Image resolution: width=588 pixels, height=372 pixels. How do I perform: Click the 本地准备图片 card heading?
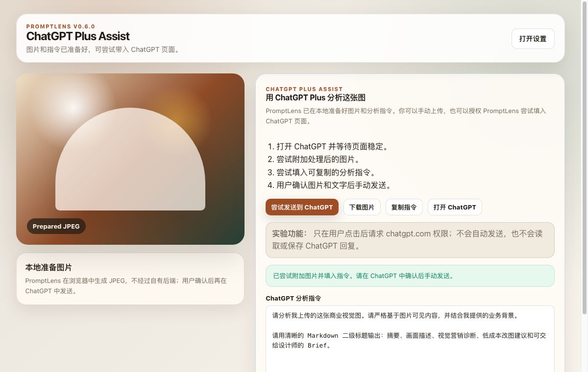pyautogui.click(x=49, y=267)
